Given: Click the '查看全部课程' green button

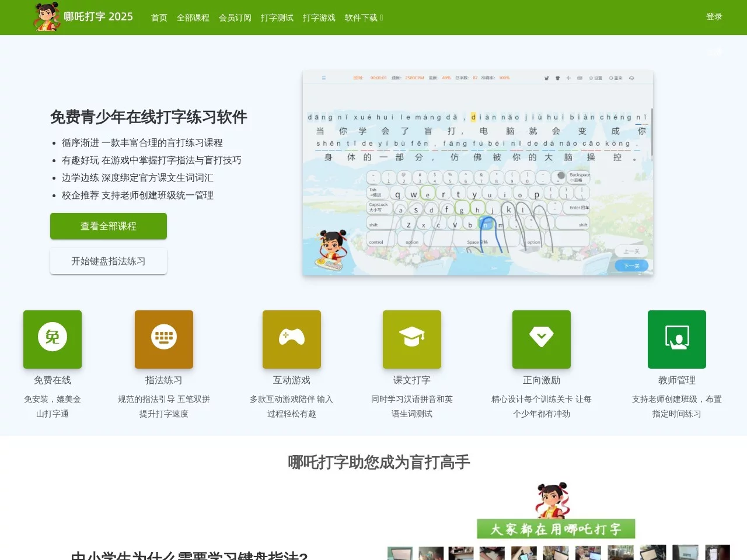Looking at the screenshot, I should point(109,226).
